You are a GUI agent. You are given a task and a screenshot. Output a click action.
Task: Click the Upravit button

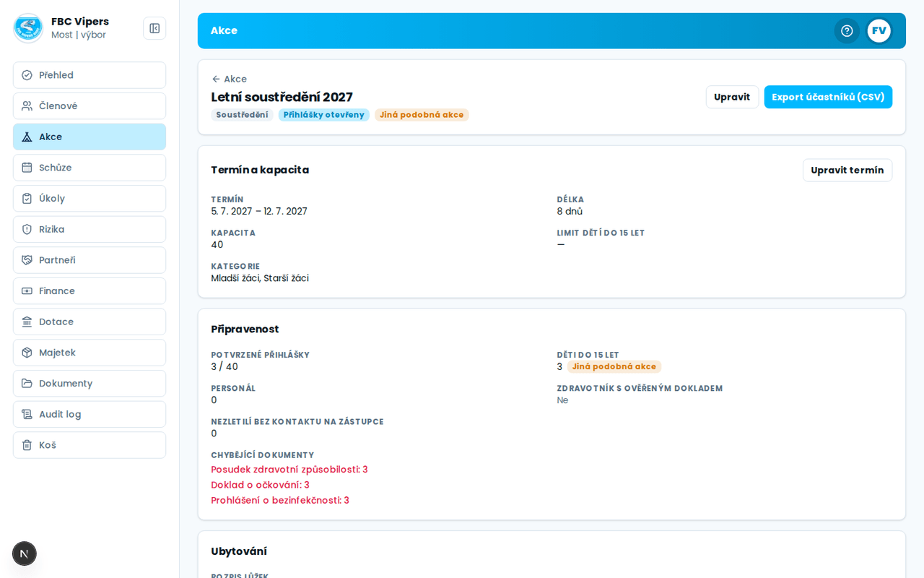tap(732, 97)
